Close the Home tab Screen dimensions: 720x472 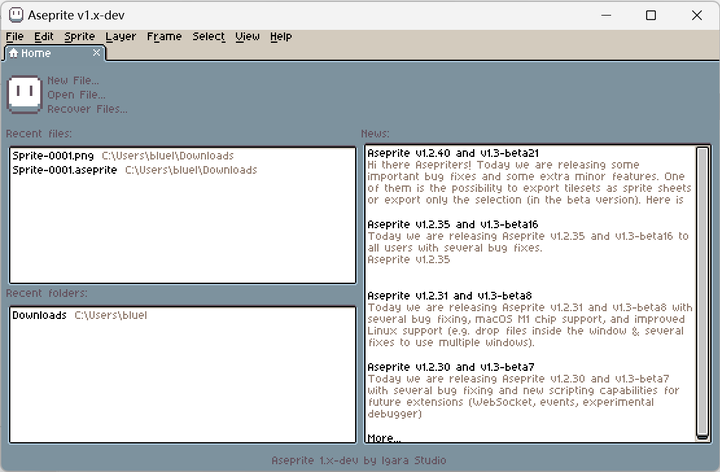point(96,53)
